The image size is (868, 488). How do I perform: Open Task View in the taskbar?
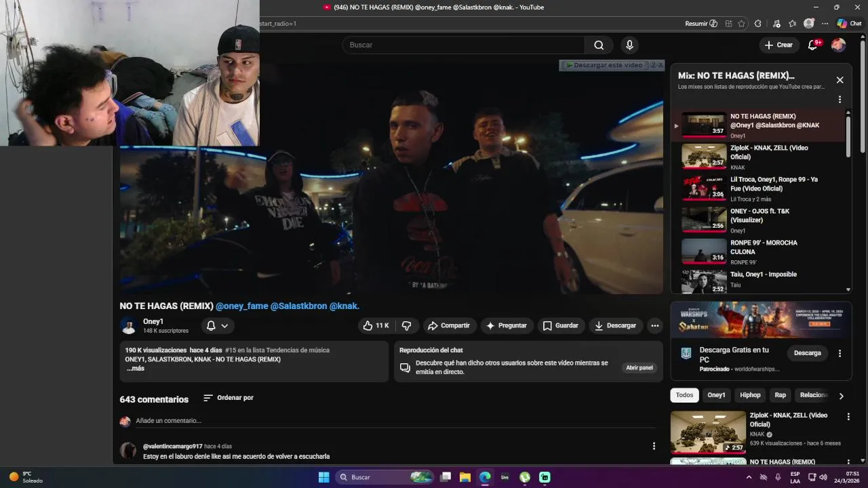(x=446, y=477)
